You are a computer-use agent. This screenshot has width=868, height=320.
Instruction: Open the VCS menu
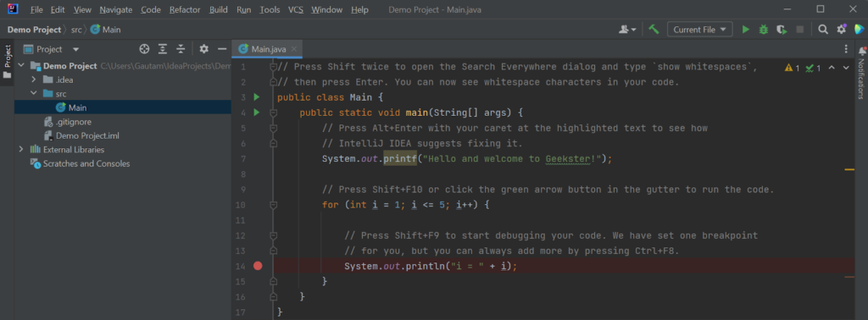pos(296,10)
